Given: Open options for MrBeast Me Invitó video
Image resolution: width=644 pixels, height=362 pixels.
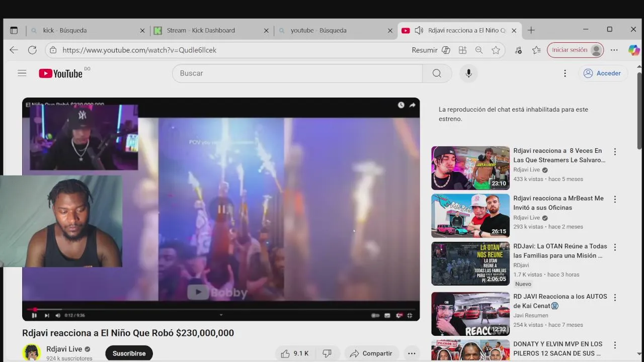Looking at the screenshot, I should point(615,199).
